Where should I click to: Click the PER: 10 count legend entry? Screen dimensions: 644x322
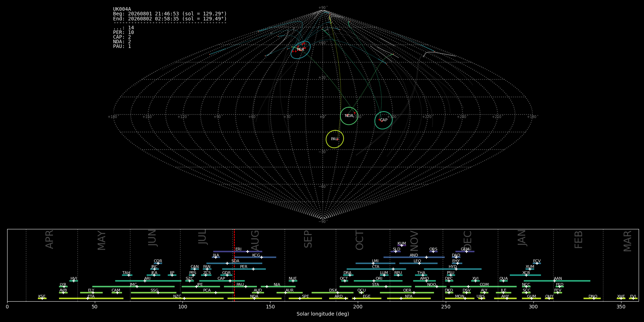click(123, 33)
